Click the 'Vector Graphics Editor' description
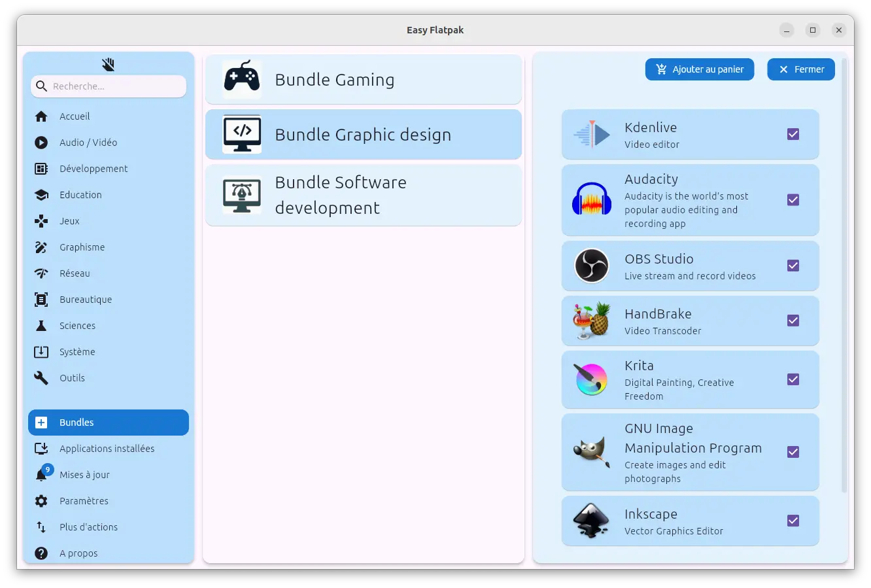 674,531
